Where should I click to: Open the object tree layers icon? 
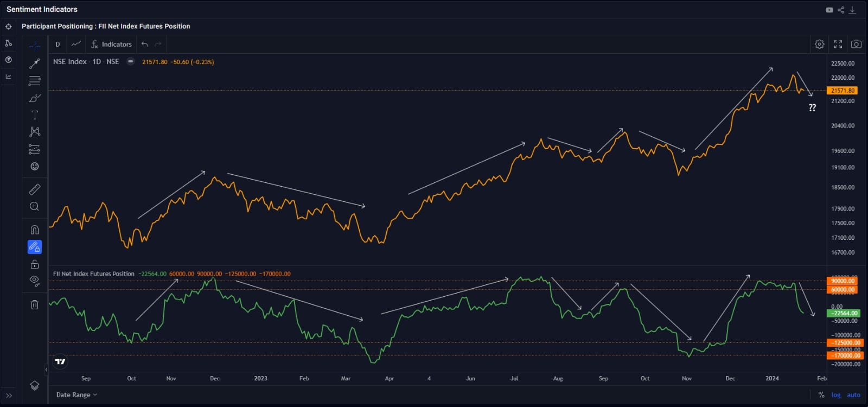tap(35, 385)
